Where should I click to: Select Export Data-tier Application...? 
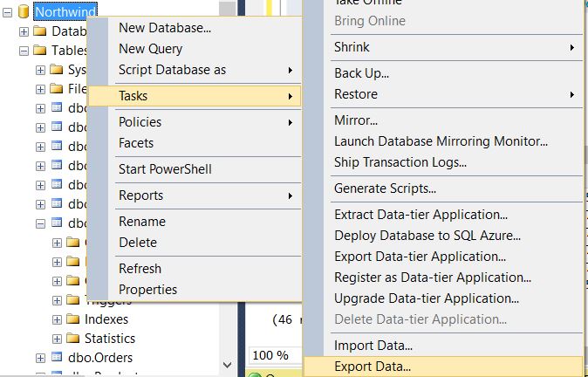click(x=443, y=257)
